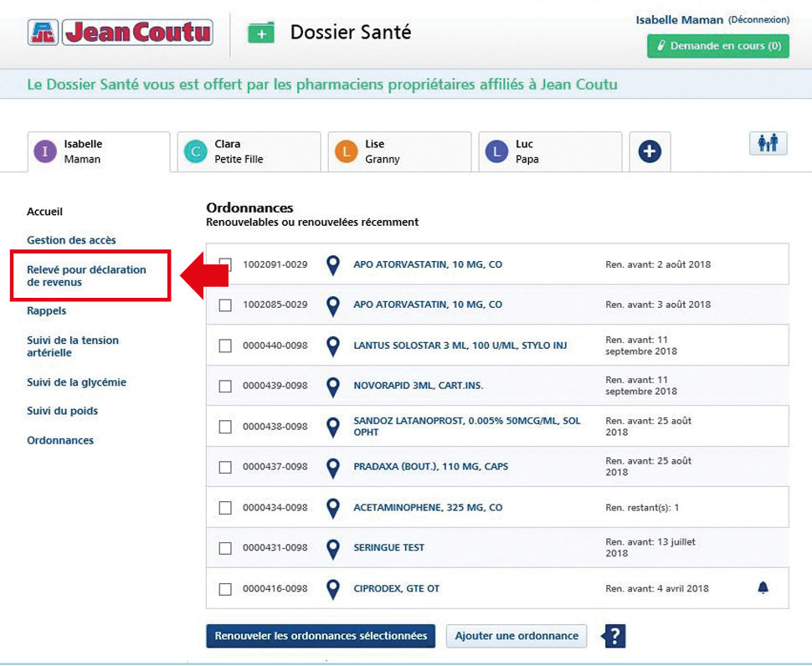812x666 pixels.
Task: Switch to Isabelle Maman tab
Action: (x=99, y=151)
